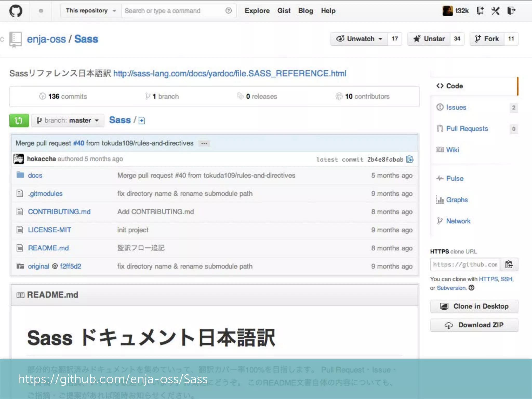Click the repository book icon
This screenshot has width=532, height=399.
[x=15, y=39]
